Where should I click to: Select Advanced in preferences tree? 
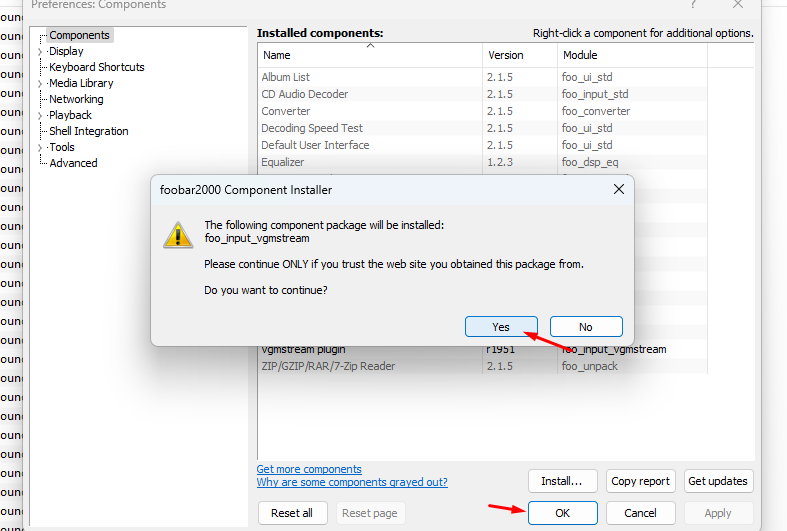pos(73,163)
